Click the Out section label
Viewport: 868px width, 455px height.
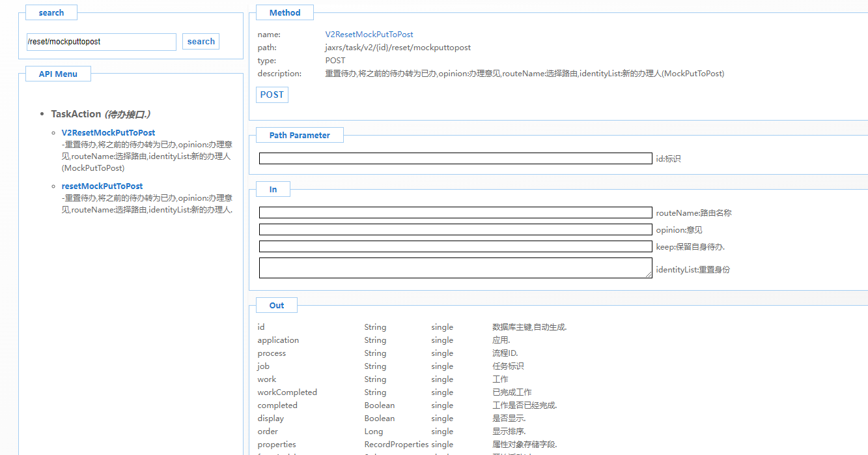click(277, 305)
